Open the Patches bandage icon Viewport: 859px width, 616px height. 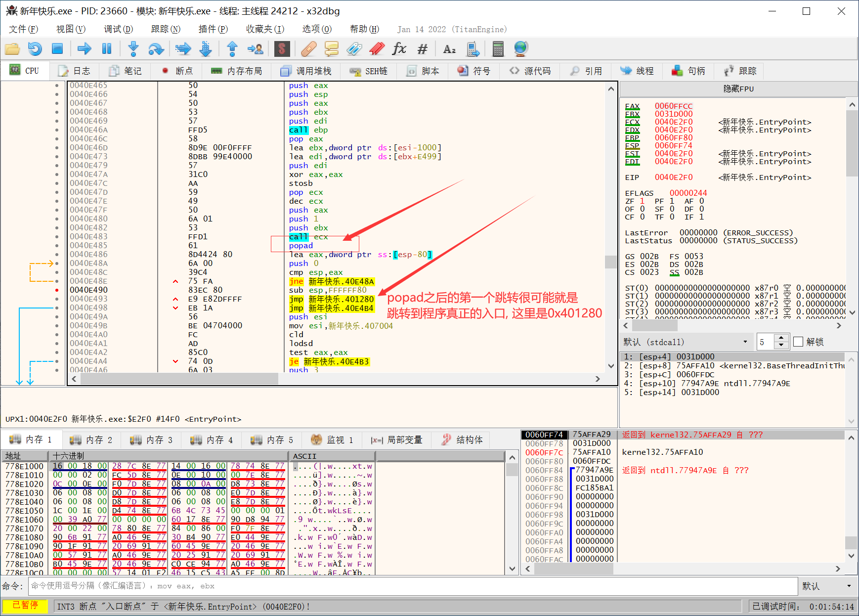pos(308,49)
